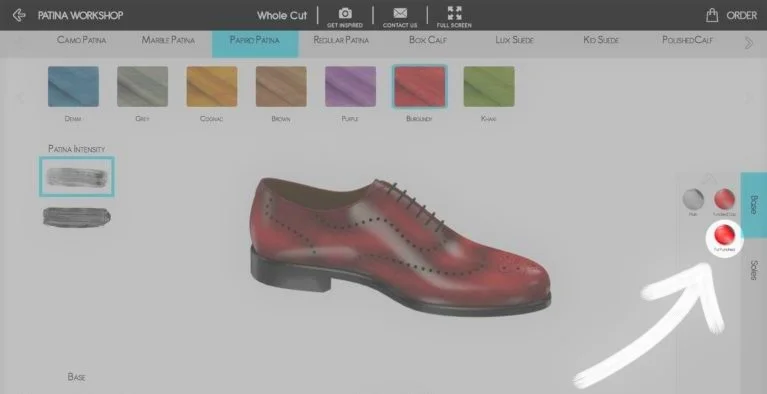Open the Get Inspired camera icon

(345, 14)
